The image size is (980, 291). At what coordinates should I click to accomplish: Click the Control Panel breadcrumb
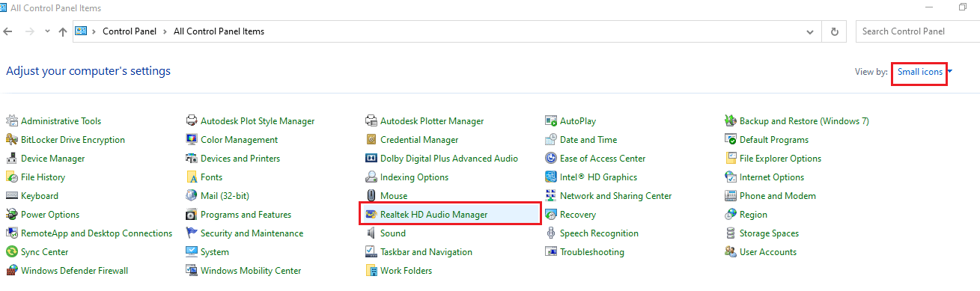130,31
